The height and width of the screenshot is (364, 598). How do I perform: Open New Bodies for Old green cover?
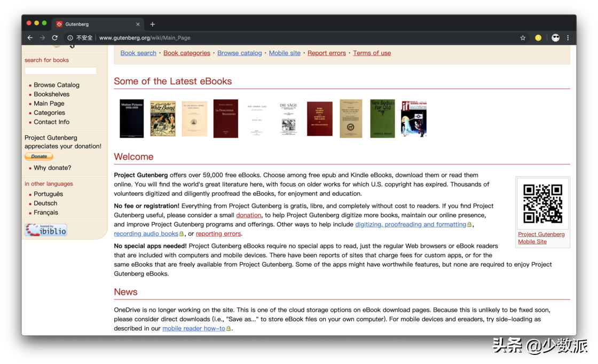click(x=382, y=118)
